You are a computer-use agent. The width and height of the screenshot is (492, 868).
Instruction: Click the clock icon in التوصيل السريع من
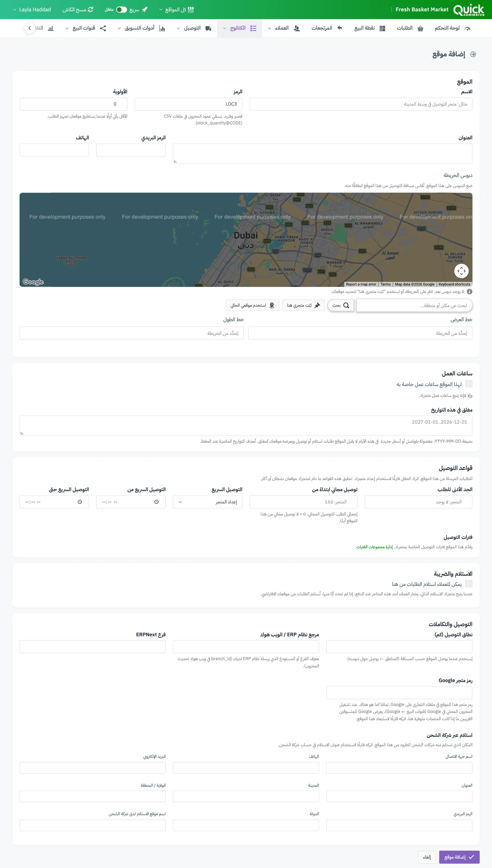156,502
